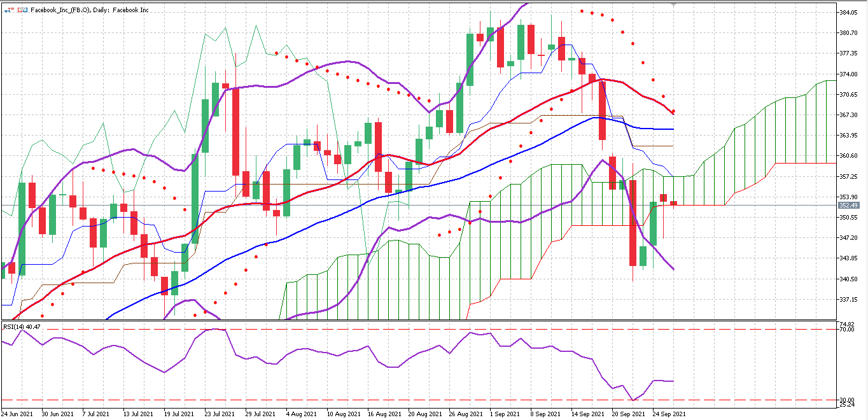This screenshot has width=868, height=420.
Task: Select the 337.15 price scale label
Action: click(x=848, y=299)
